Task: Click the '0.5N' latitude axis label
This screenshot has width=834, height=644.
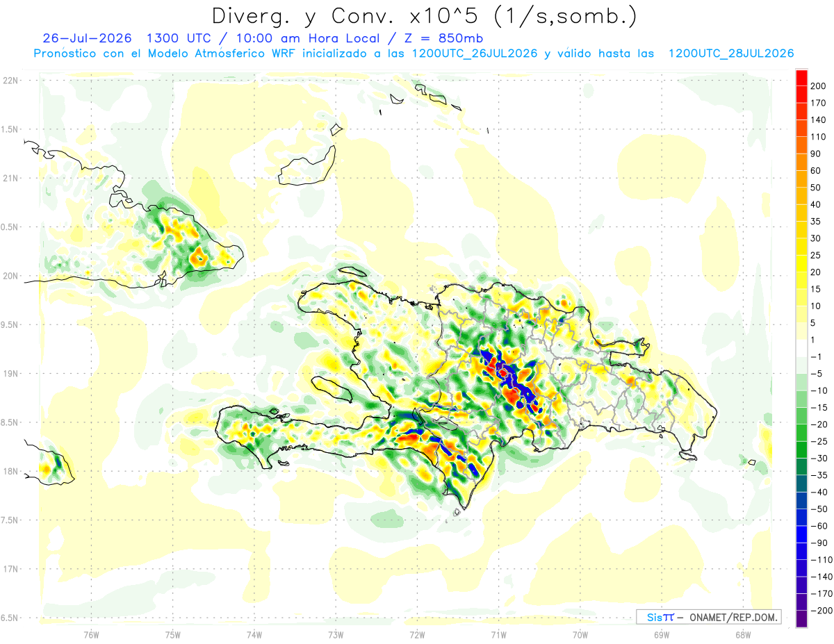Action: (10, 227)
